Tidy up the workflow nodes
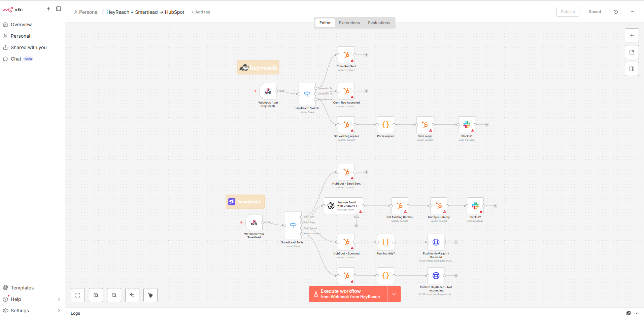 pyautogui.click(x=150, y=295)
